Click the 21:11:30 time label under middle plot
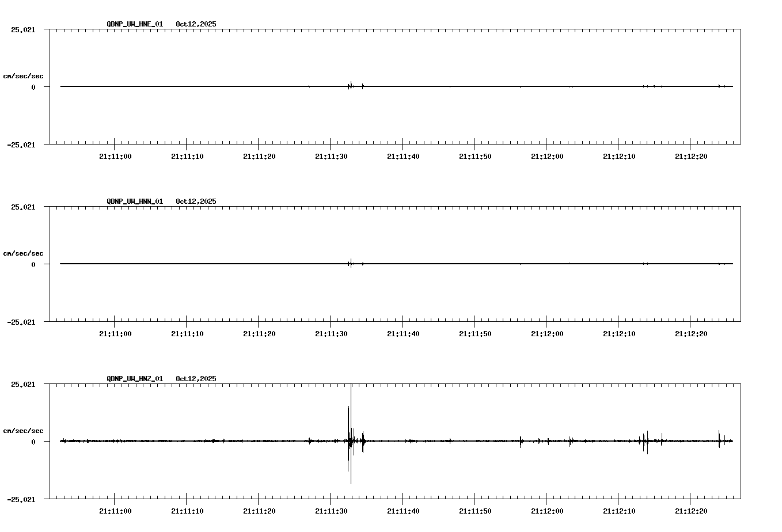The height and width of the screenshot is (532, 782). pyautogui.click(x=331, y=332)
